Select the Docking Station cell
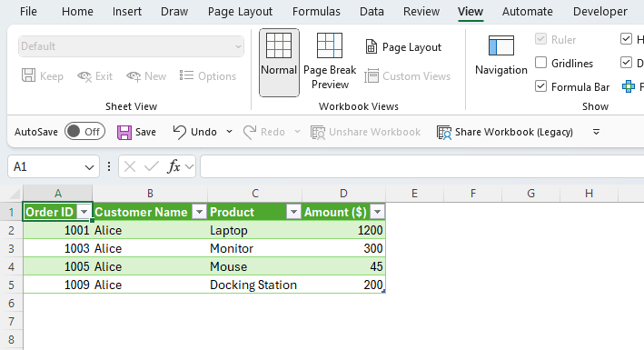 (254, 285)
